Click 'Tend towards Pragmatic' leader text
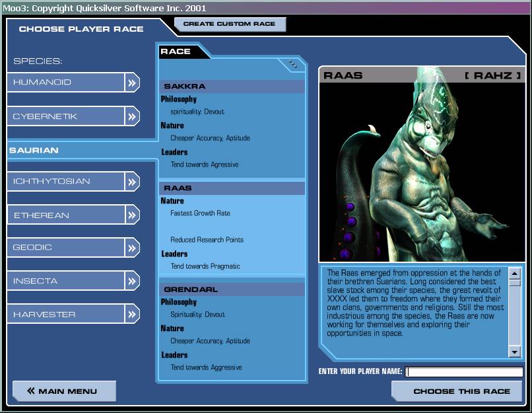Image resolution: width=532 pixels, height=413 pixels. [205, 266]
